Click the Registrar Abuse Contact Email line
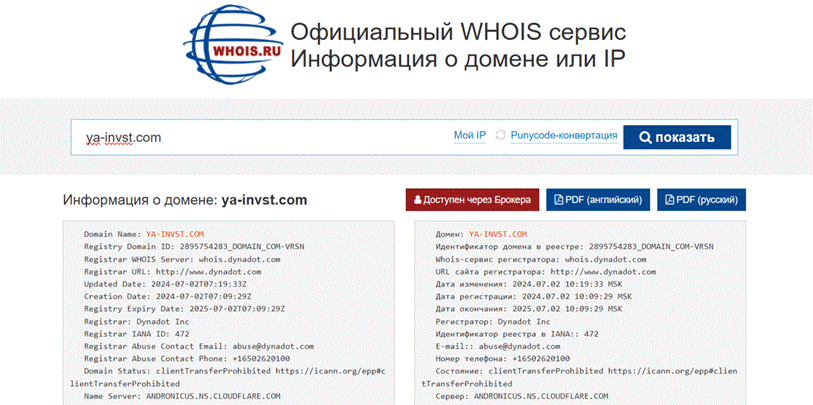 [199, 346]
